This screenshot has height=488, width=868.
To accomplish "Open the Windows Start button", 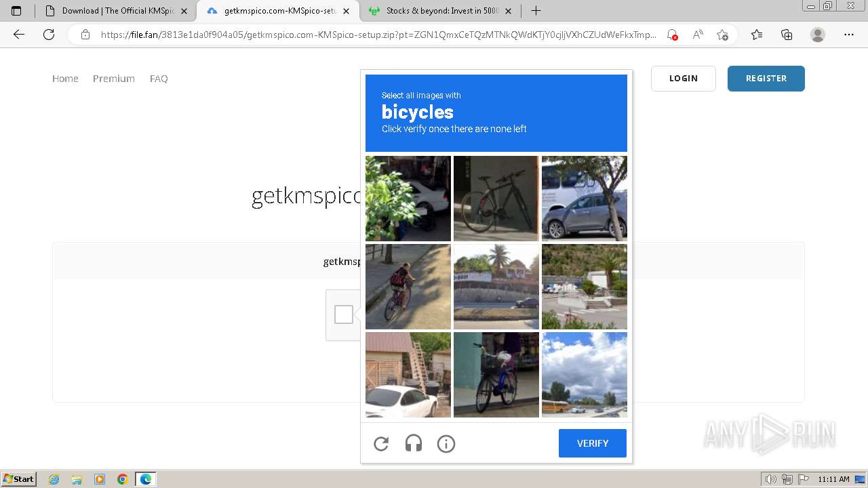I will 19,479.
